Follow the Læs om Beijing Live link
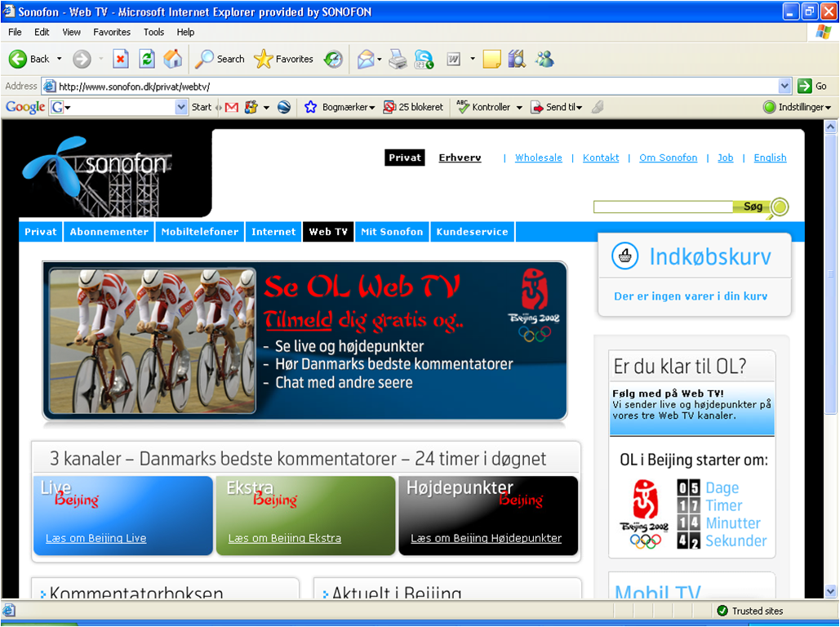The height and width of the screenshot is (627, 840). pos(96,538)
